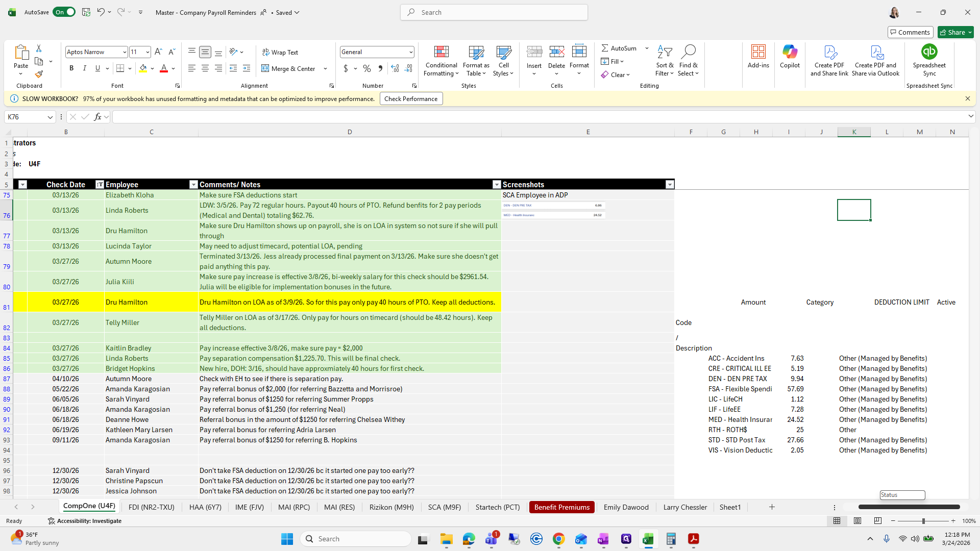Toggle Wrap Text on
This screenshot has width=980, height=551.
(x=280, y=53)
